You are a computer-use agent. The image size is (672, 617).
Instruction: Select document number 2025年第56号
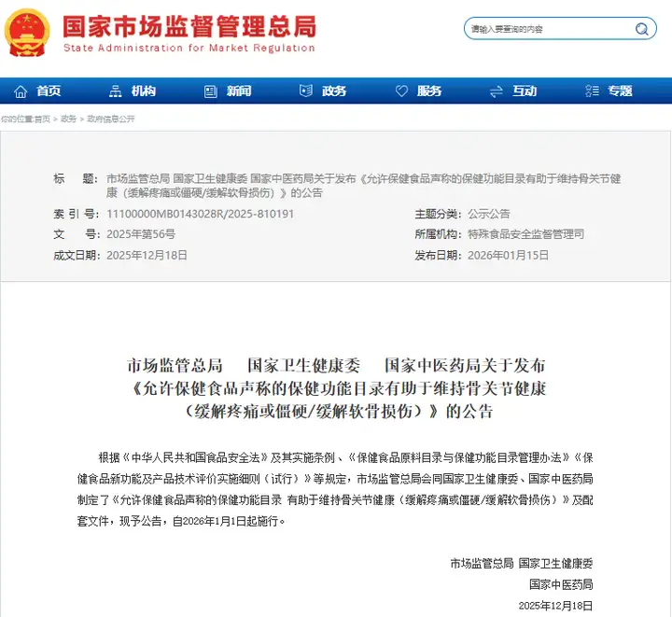point(141,234)
